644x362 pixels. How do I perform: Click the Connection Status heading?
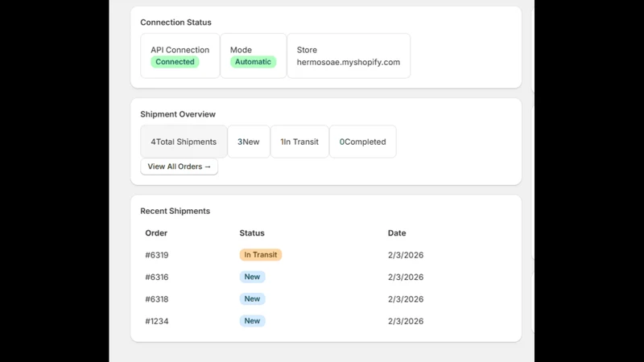point(175,23)
